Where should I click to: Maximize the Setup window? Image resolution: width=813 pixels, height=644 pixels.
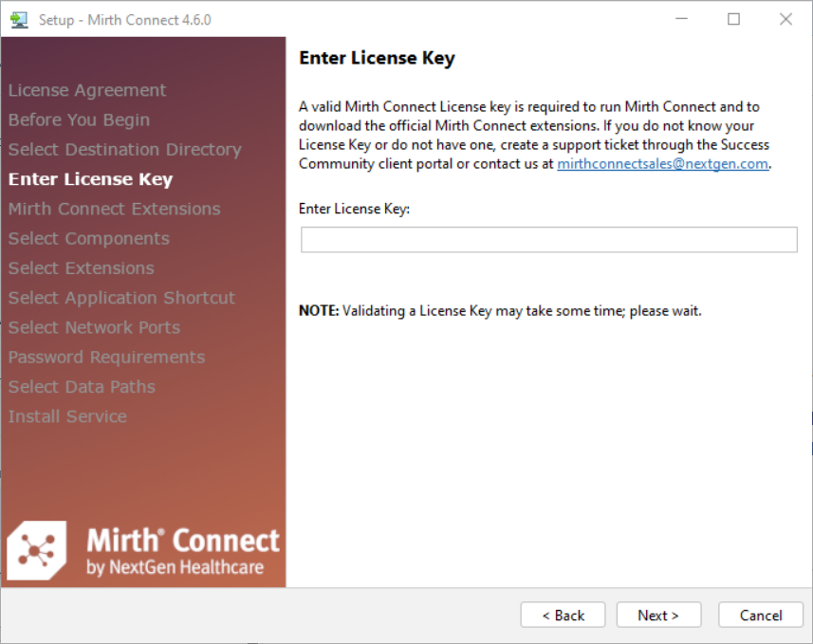[x=733, y=19]
